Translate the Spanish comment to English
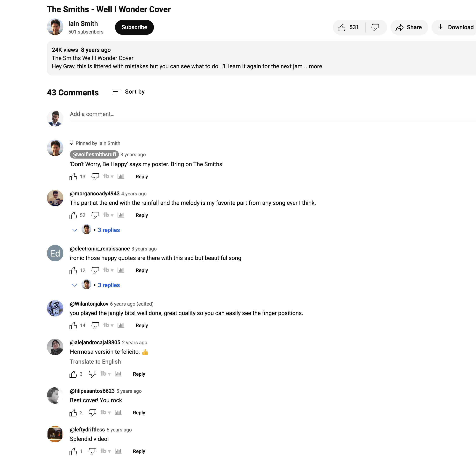The width and height of the screenshot is (476, 459). pos(95,362)
